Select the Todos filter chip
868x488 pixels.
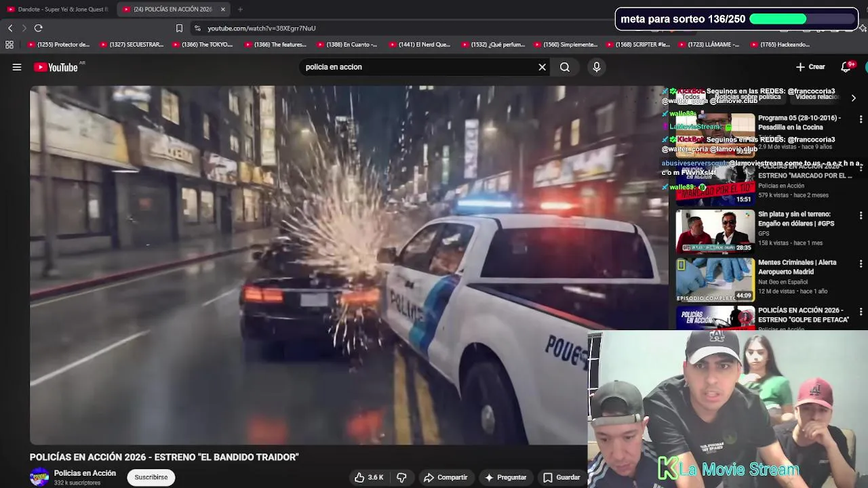click(x=691, y=97)
